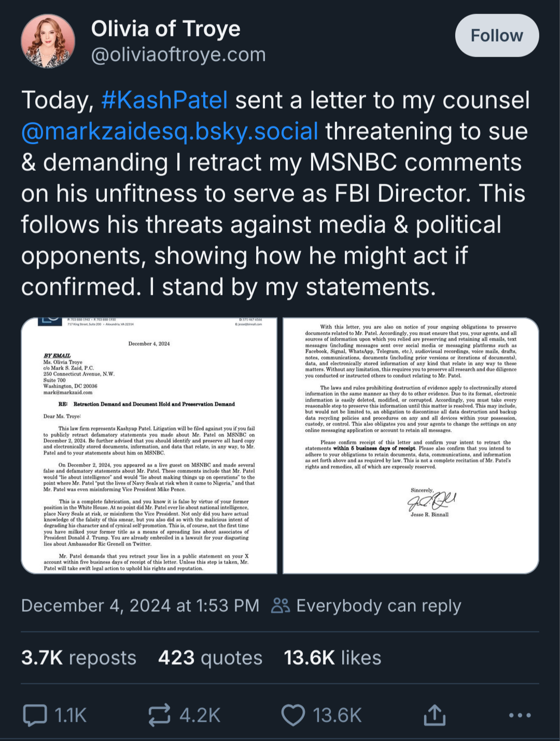Click the Olivia of Troye display name
This screenshot has width=560, height=741.
166,29
